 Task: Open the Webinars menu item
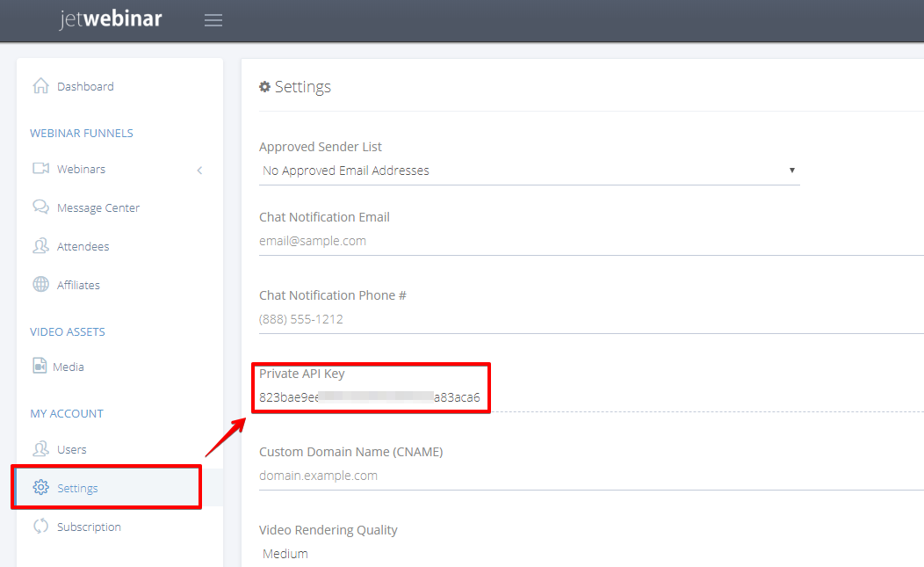tap(82, 170)
